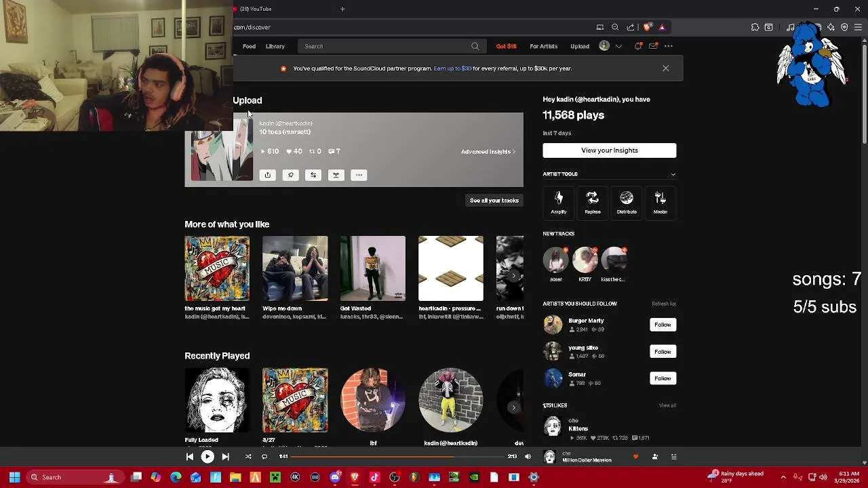The width and height of the screenshot is (868, 488).
Task: Click the Earn up to $30 link
Action: tap(452, 68)
